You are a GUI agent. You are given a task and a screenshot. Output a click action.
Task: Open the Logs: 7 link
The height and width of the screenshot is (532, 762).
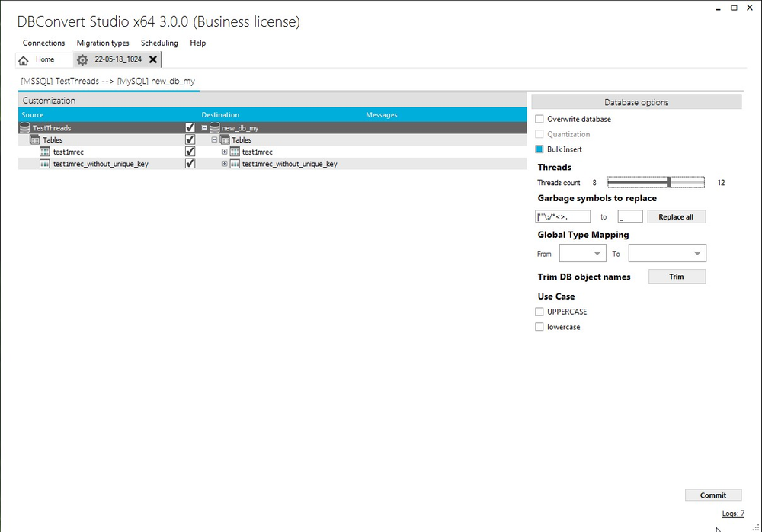(732, 514)
